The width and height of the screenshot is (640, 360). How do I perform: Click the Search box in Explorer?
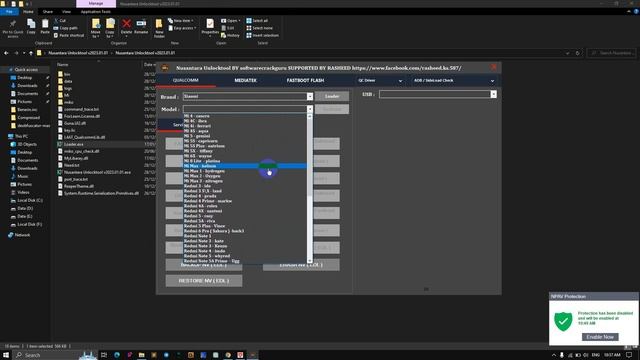click(611, 53)
